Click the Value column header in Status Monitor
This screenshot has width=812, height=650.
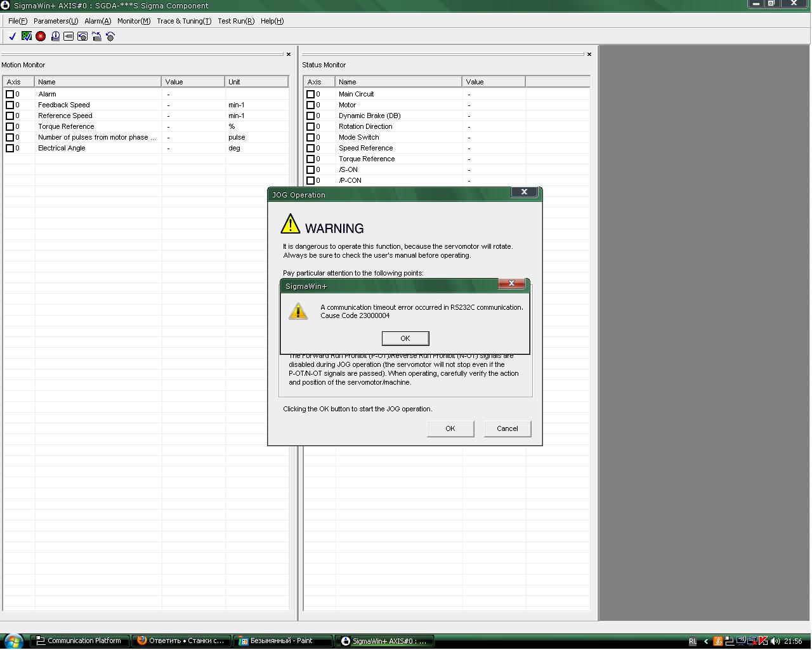coord(494,82)
